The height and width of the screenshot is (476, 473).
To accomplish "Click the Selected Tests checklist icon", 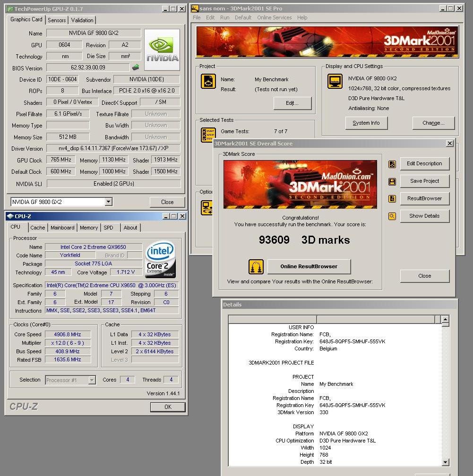I will [x=208, y=135].
